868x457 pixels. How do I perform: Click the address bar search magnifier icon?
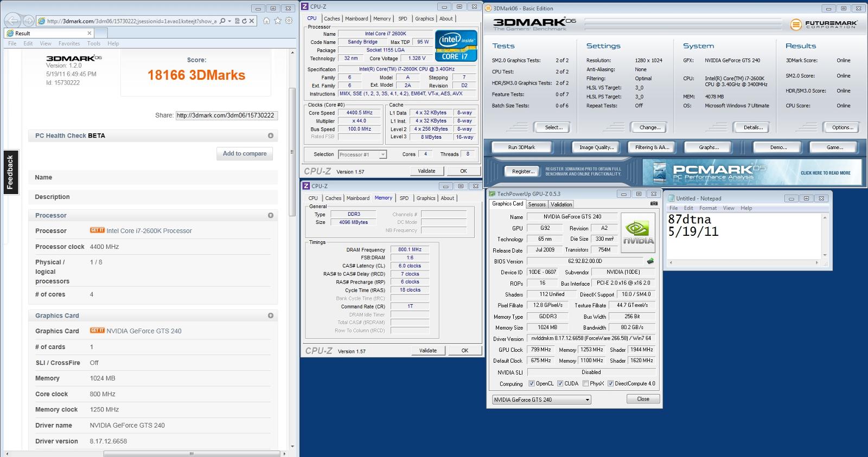coord(222,21)
